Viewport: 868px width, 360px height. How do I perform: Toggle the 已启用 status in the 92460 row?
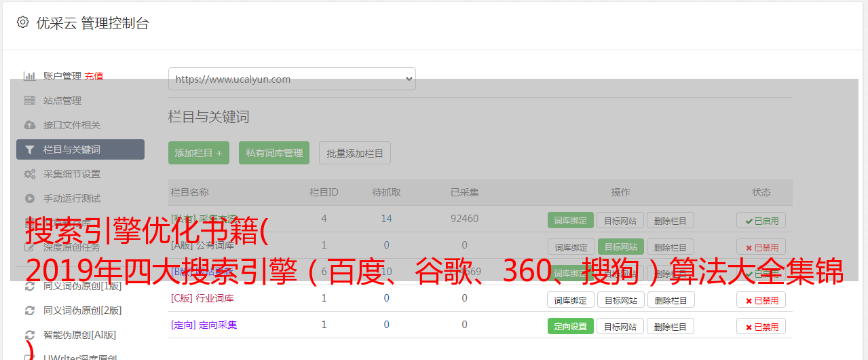761,220
